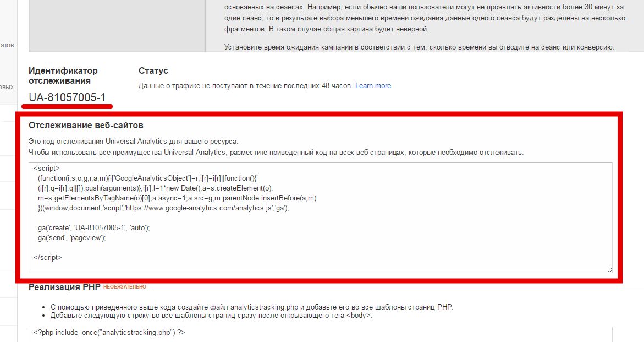The height and width of the screenshot is (342, 644).
Task: Click the closing </script> tag line
Action: click(x=48, y=257)
